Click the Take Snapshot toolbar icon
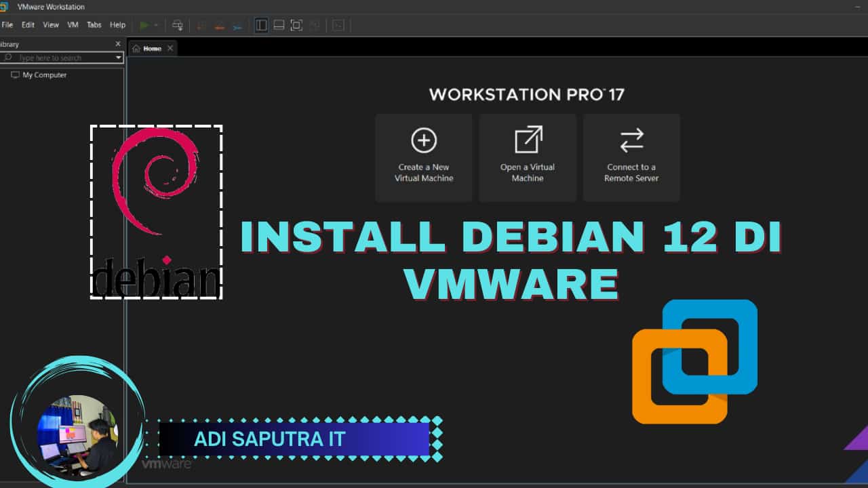 pos(201,25)
